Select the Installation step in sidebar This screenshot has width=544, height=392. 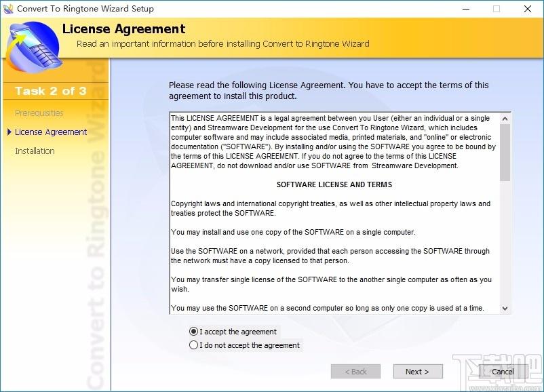point(35,151)
